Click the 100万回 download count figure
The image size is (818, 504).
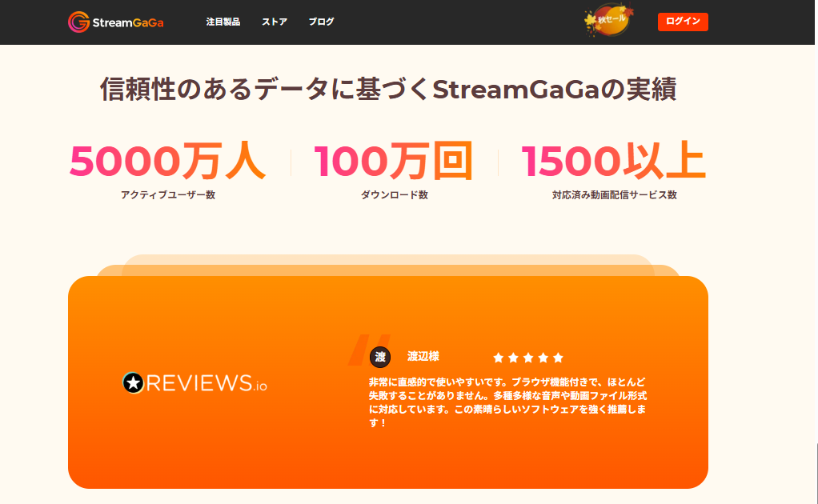pyautogui.click(x=393, y=161)
